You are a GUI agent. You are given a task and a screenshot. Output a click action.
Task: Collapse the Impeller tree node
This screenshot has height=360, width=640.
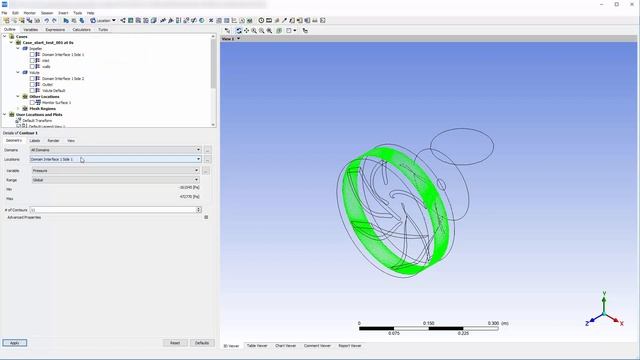(18, 48)
